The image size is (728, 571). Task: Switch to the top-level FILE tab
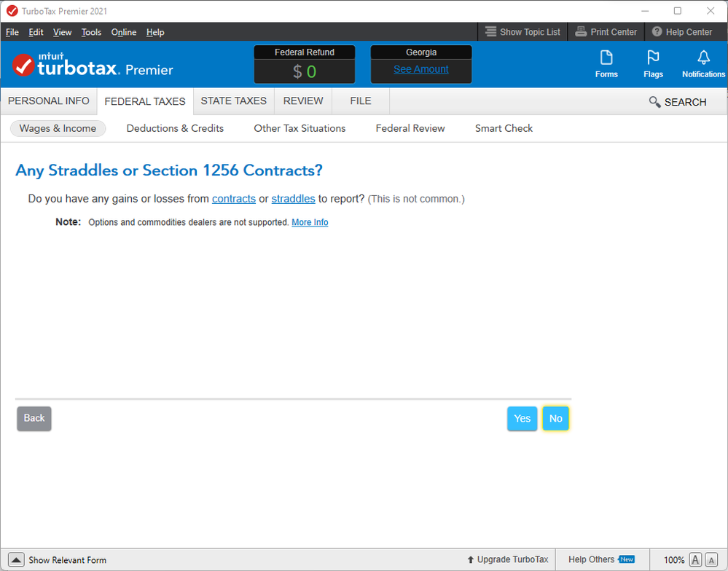tap(361, 101)
